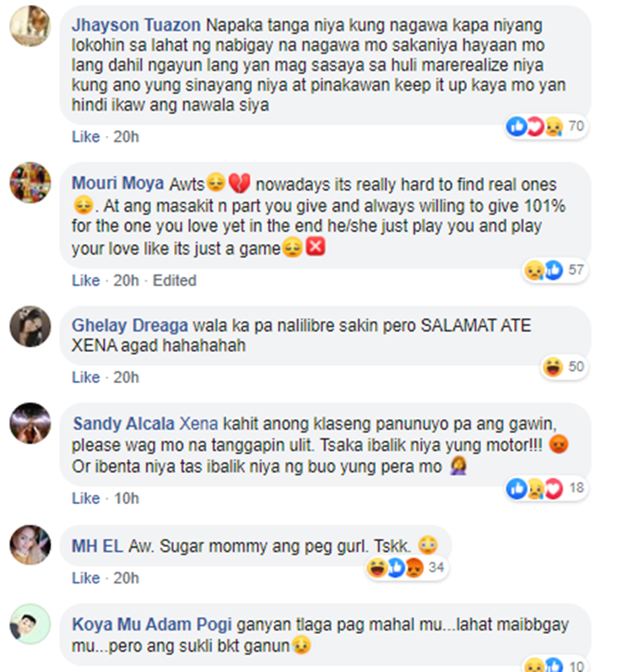Open reactions on Jhayson Tuazon's comment

coord(546,127)
